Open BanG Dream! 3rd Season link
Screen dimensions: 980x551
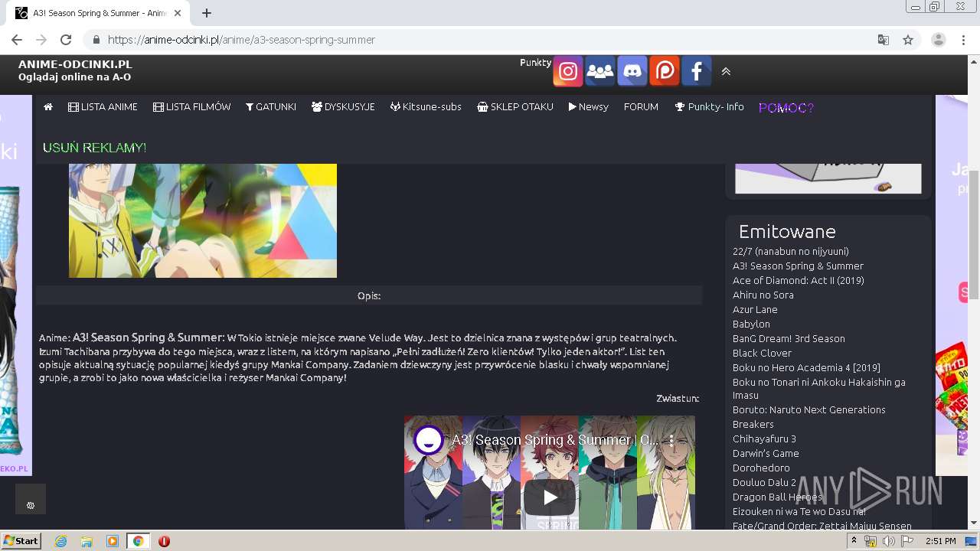tap(789, 338)
